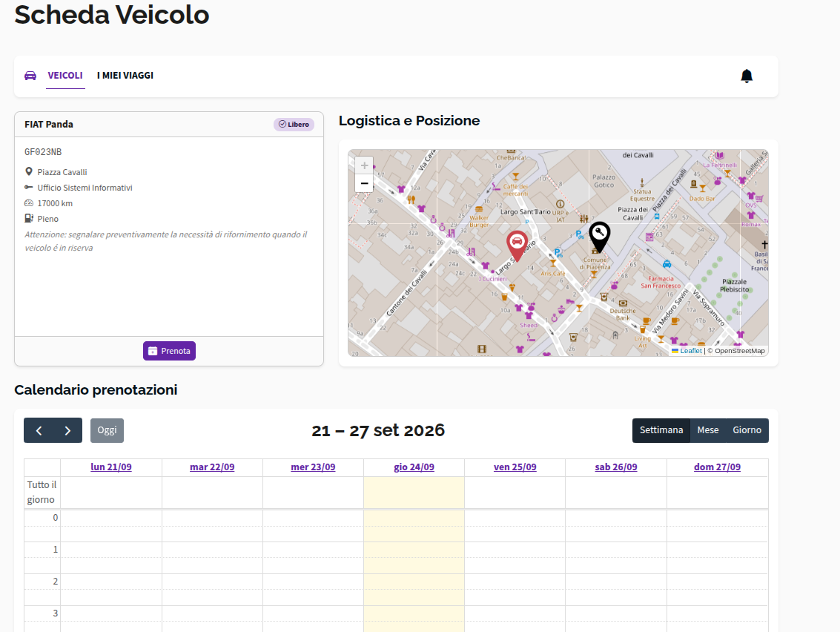Switch calendar to Mese view
The image size is (840, 632).
tap(708, 430)
